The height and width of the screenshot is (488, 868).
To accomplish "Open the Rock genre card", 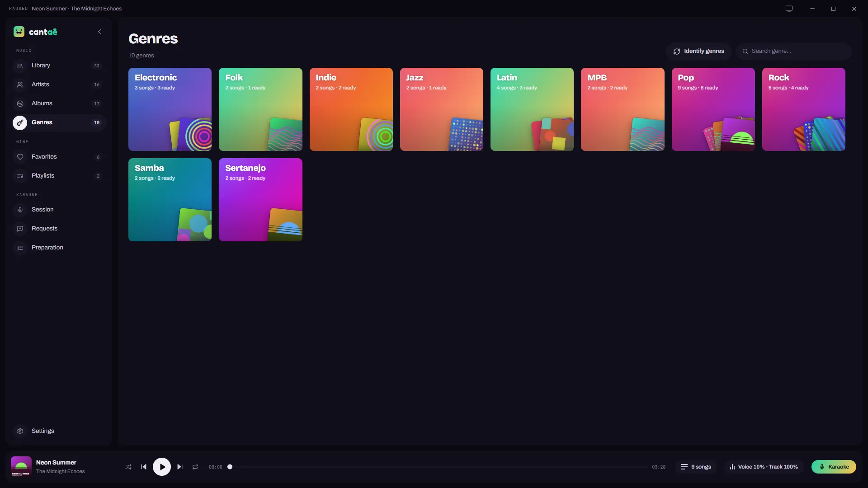I will pyautogui.click(x=804, y=109).
